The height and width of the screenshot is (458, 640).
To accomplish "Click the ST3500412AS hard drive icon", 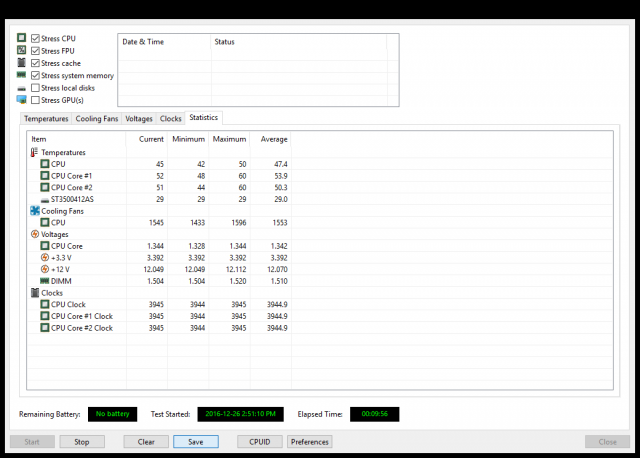I will (45, 200).
